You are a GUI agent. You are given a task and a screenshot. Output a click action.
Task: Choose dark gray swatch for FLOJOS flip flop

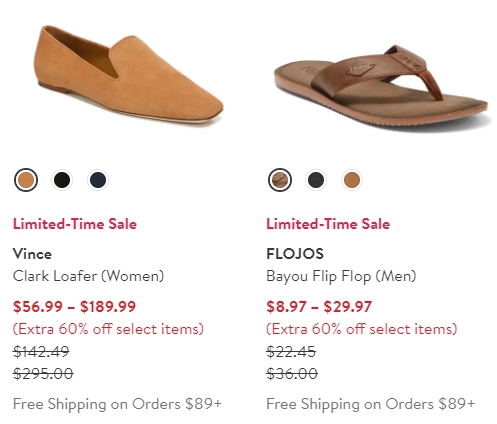point(316,180)
